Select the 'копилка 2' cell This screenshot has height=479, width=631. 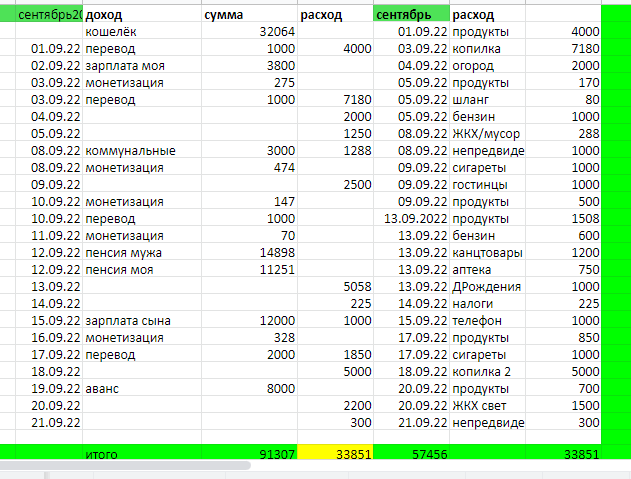point(487,372)
